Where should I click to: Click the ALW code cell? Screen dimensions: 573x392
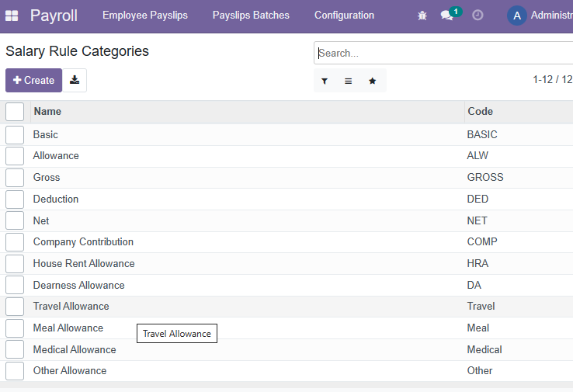point(477,155)
